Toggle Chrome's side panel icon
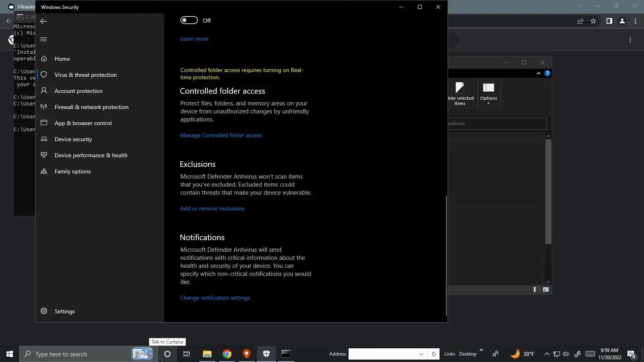The width and height of the screenshot is (644, 362). click(609, 21)
